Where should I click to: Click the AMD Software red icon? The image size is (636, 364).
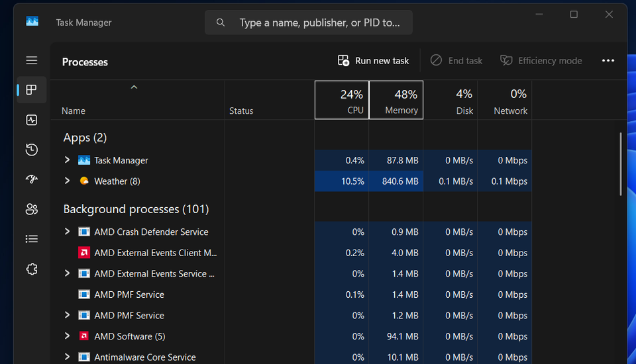[x=84, y=336]
